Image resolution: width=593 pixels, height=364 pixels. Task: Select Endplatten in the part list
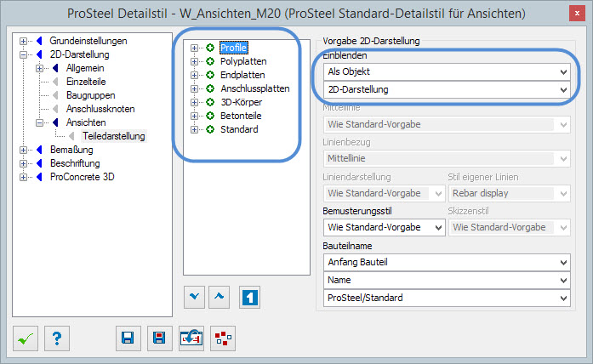tap(242, 75)
